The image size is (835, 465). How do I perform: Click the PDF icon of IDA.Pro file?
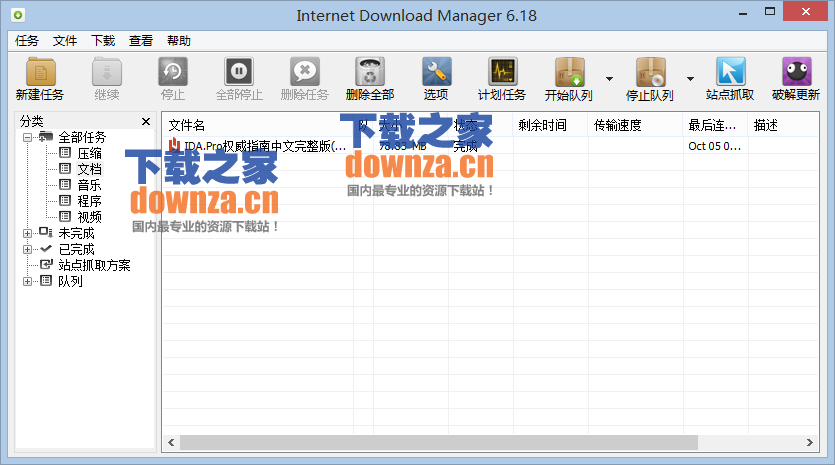point(174,145)
